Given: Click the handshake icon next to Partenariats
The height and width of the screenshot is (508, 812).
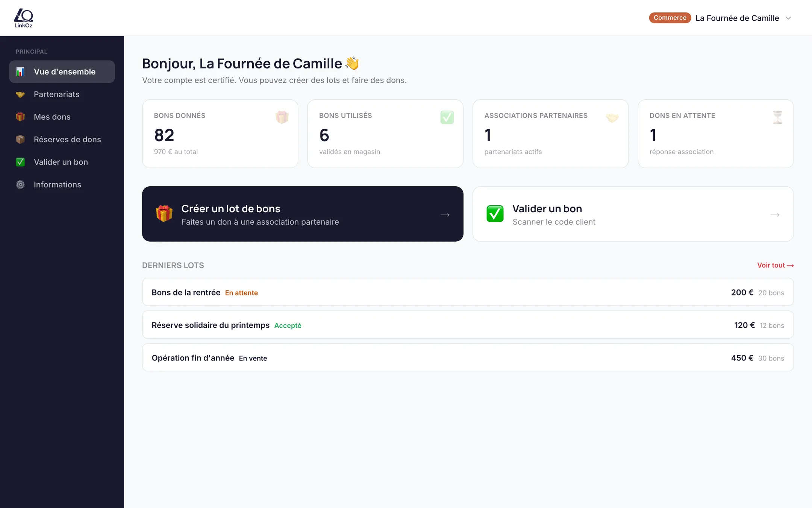Looking at the screenshot, I should point(20,94).
